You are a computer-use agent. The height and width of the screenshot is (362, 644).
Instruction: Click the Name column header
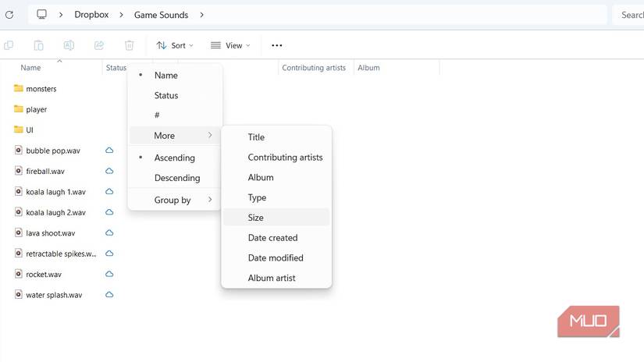tap(30, 68)
